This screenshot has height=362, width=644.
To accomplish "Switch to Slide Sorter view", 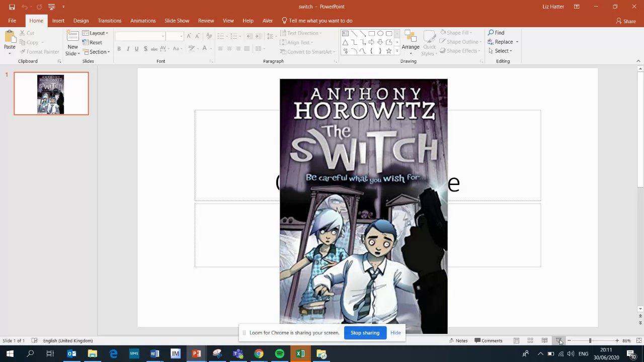I will click(530, 340).
